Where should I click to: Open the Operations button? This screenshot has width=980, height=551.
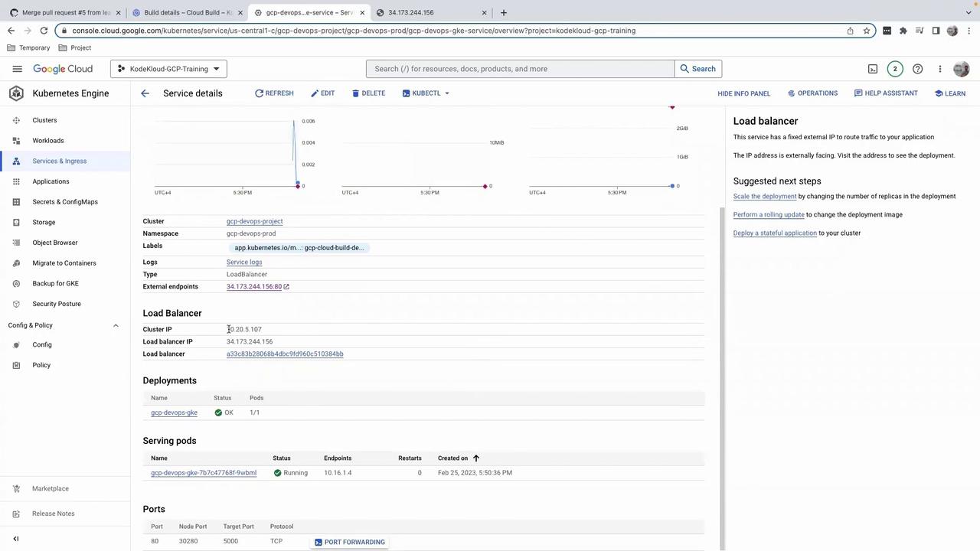812,93
